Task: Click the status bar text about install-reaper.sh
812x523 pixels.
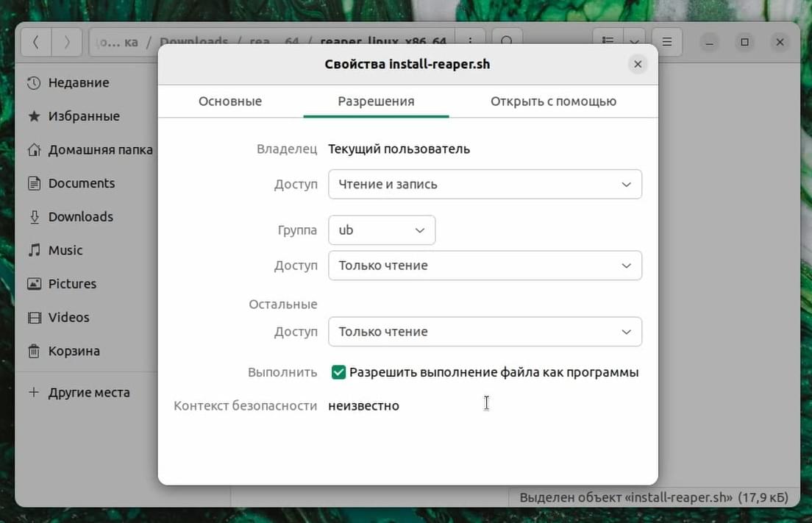Action: click(654, 498)
